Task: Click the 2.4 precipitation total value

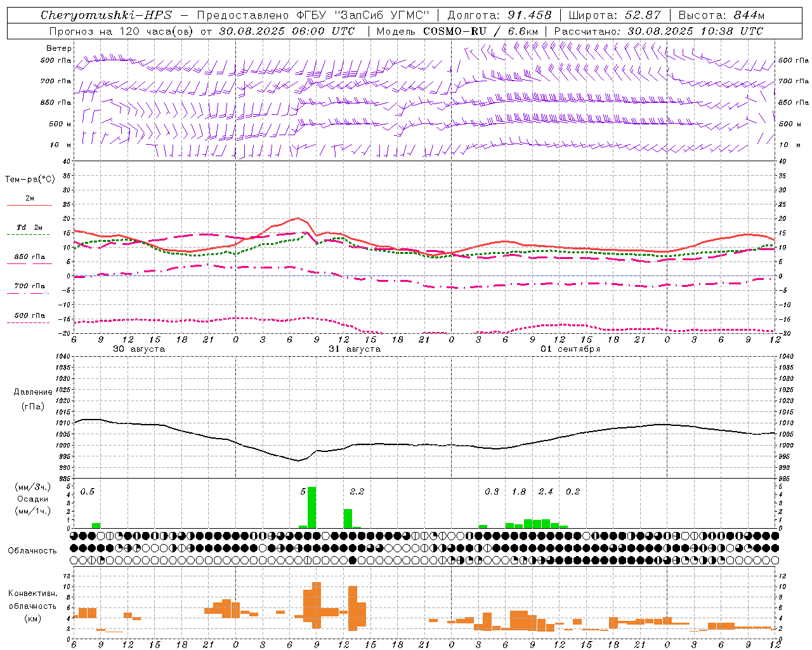Action: click(546, 492)
